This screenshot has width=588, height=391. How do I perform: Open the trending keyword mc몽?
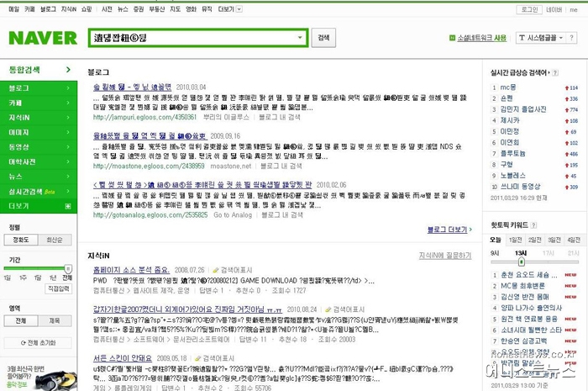508,87
